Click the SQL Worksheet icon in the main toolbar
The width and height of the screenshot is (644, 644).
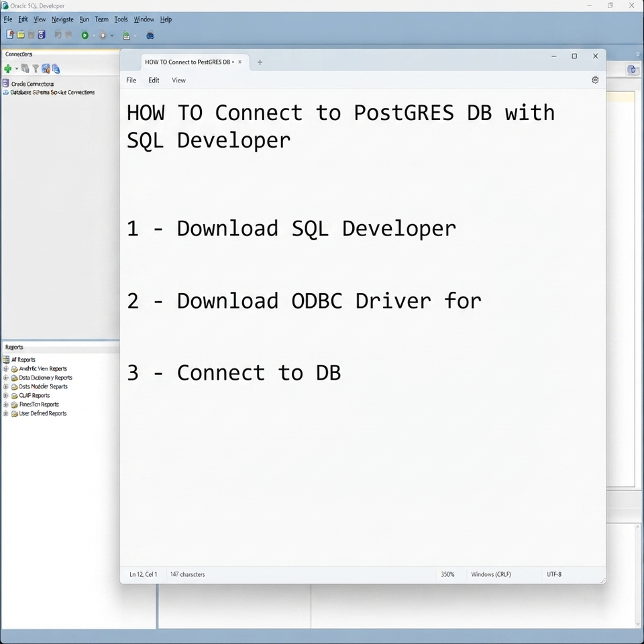pyautogui.click(x=127, y=36)
